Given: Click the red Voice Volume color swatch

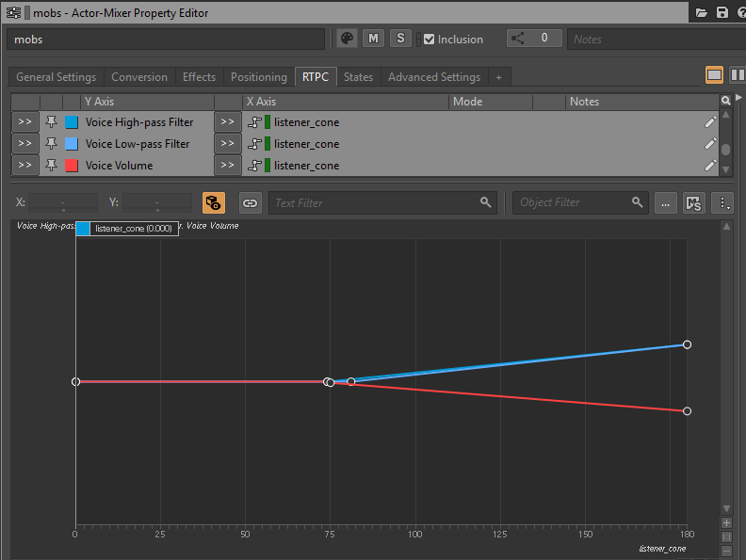Looking at the screenshot, I should [72, 166].
